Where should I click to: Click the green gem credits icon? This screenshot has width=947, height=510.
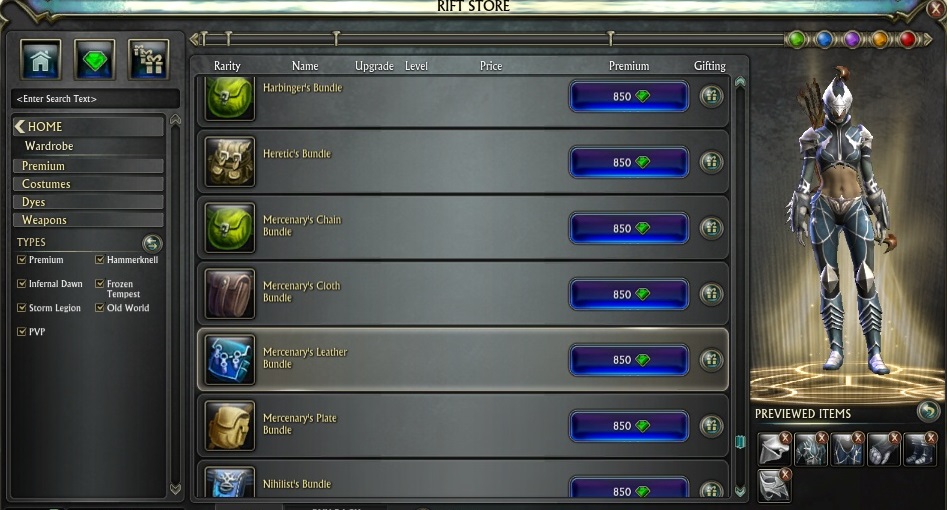(94, 59)
